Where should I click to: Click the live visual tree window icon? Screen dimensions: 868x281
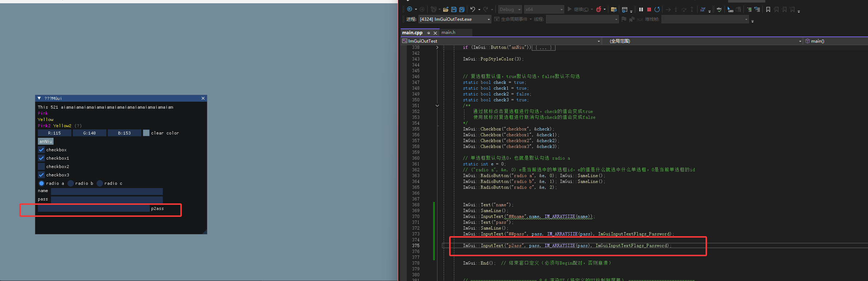[624, 9]
